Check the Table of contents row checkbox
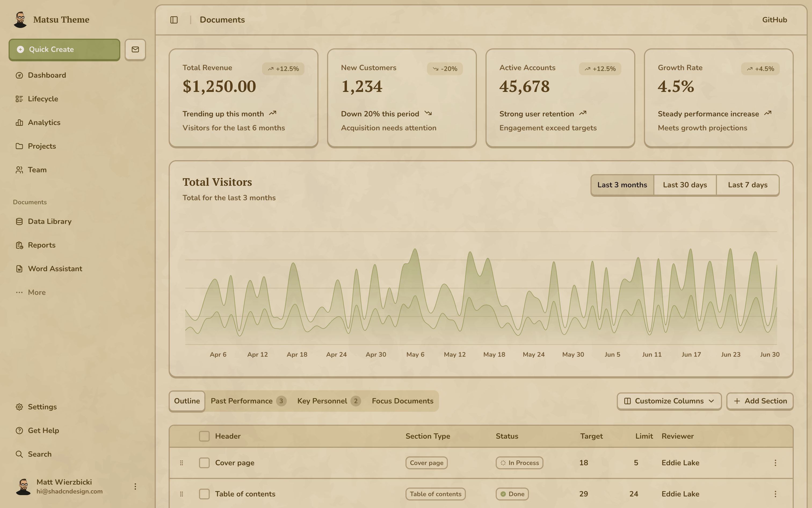812x508 pixels. (204, 494)
